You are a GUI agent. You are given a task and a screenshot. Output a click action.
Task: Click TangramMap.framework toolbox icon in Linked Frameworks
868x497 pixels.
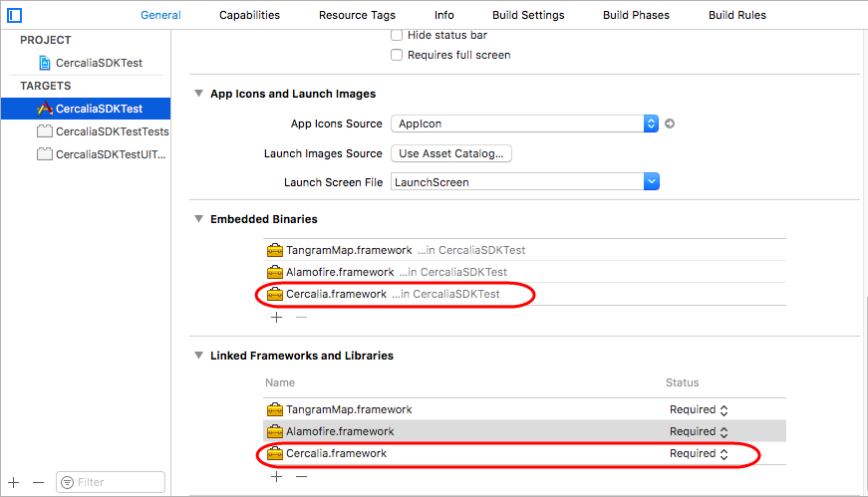click(275, 409)
